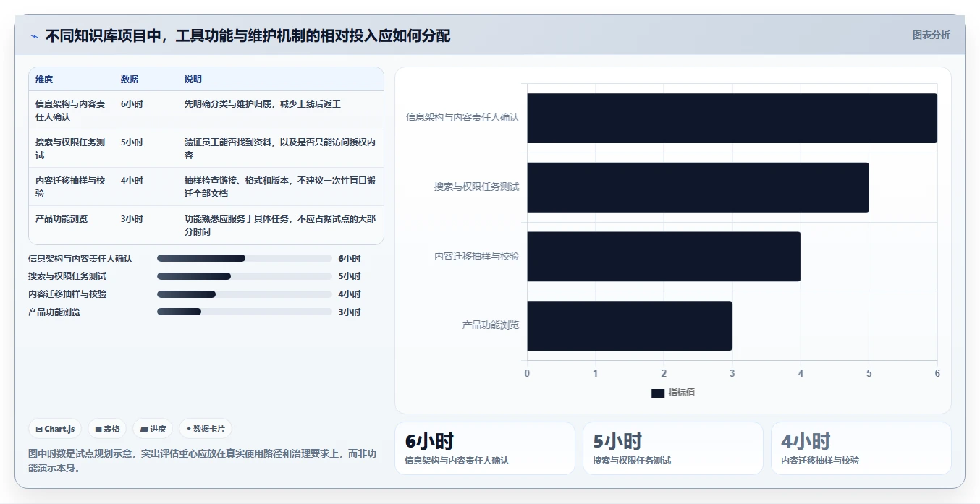Click the chart bar for 信息架构与内容责任人确认
The width and height of the screenshot is (980, 504).
[x=732, y=118]
